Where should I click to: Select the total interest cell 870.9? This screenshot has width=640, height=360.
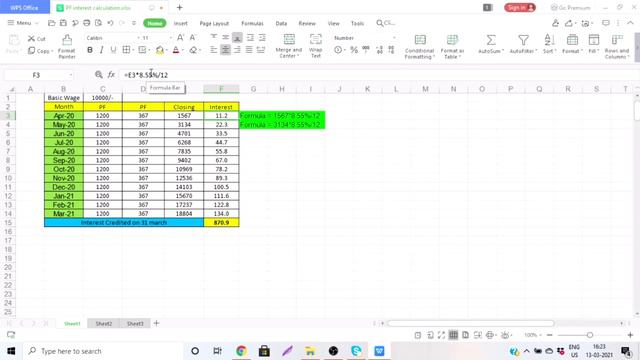(221, 222)
